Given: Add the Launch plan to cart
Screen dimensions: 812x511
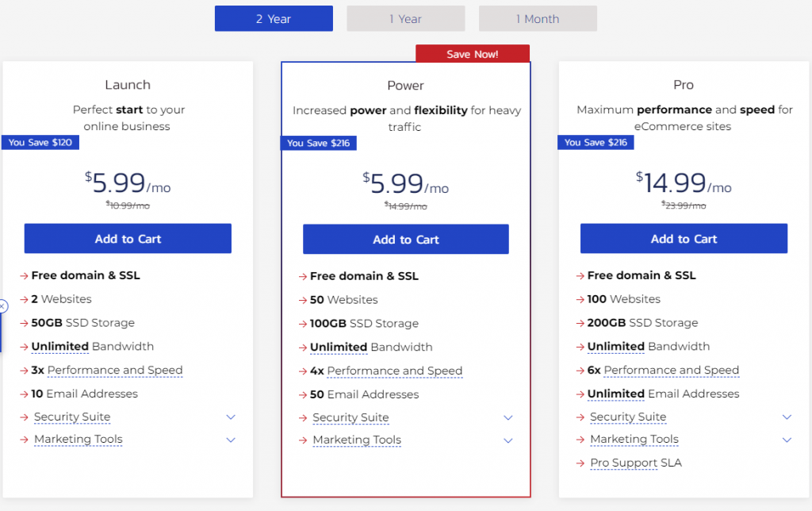Looking at the screenshot, I should pyautogui.click(x=128, y=239).
